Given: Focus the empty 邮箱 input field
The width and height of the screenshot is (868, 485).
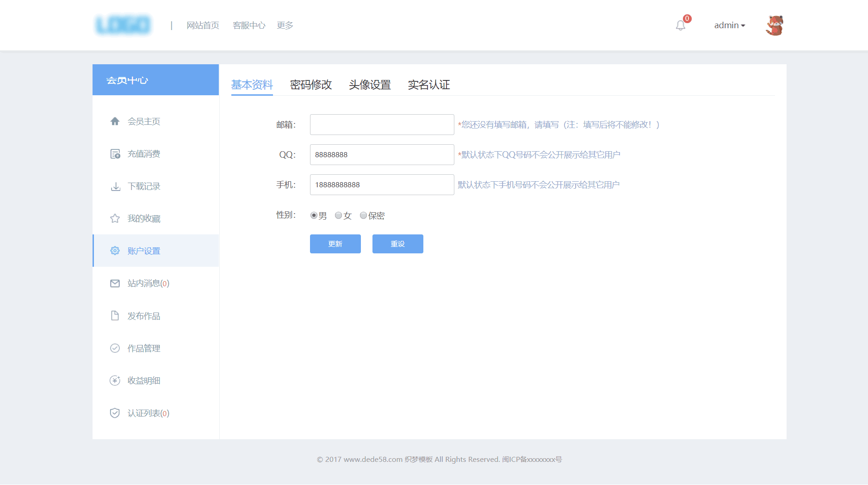Looking at the screenshot, I should [382, 124].
